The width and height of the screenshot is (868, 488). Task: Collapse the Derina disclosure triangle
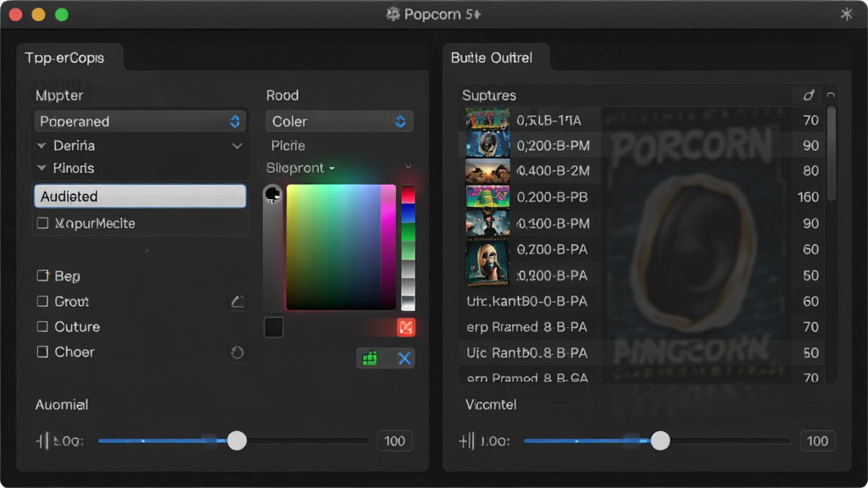point(42,146)
